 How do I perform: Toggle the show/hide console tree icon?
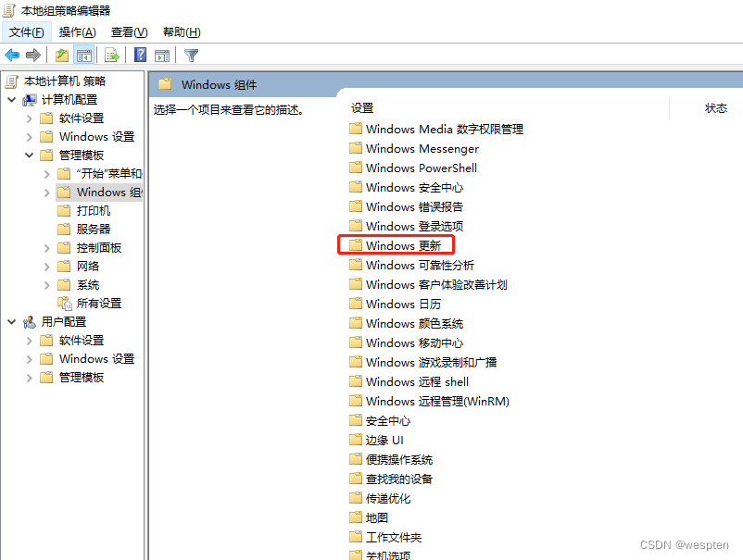(x=84, y=56)
